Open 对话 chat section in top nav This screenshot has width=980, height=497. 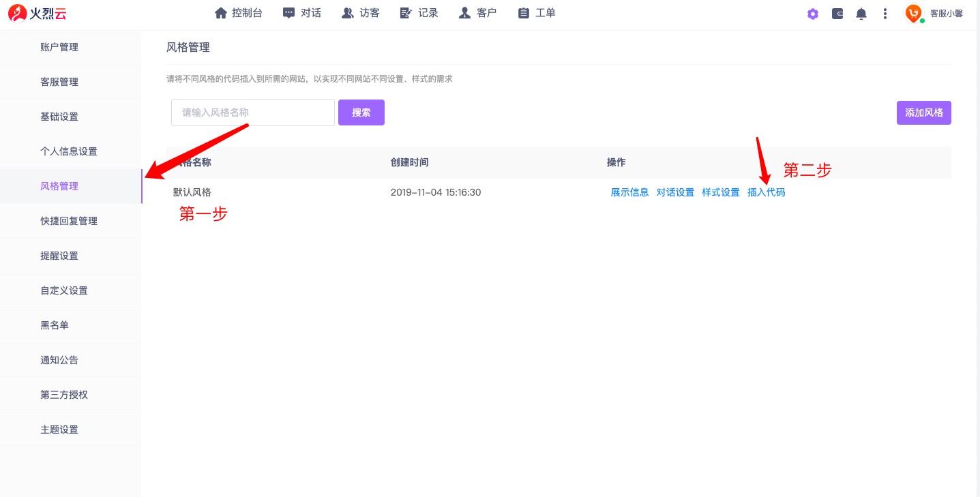click(302, 13)
